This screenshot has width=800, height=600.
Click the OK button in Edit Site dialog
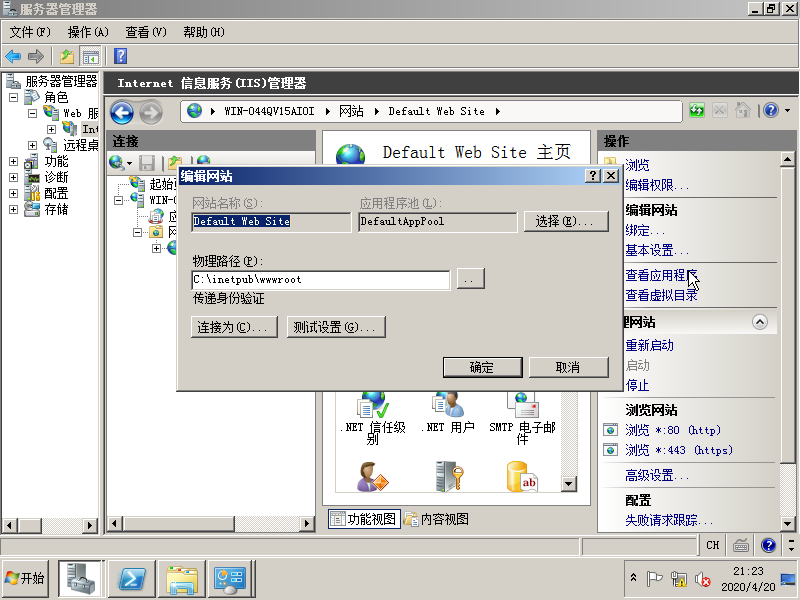(483, 367)
